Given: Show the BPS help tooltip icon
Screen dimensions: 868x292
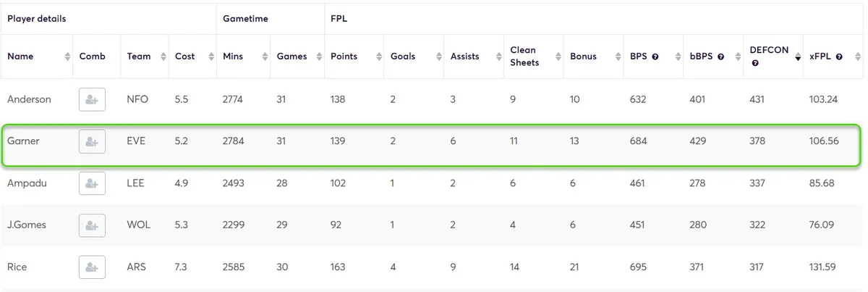Looking at the screenshot, I should pyautogui.click(x=655, y=57).
